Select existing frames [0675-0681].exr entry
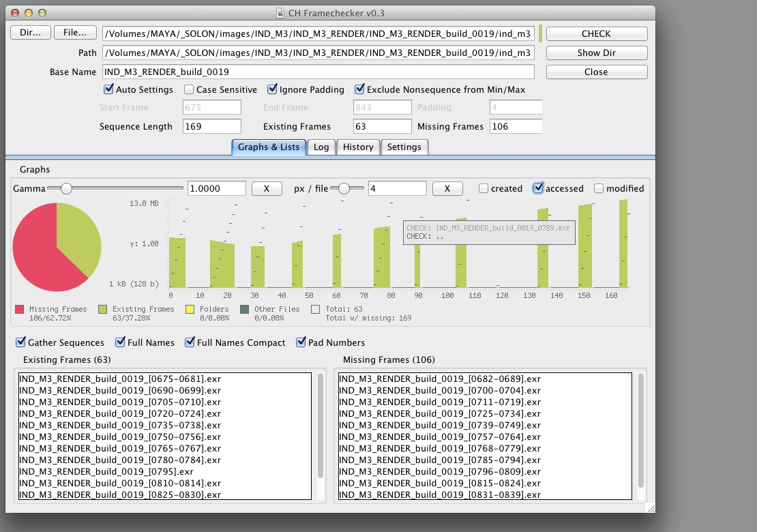 [x=165, y=379]
